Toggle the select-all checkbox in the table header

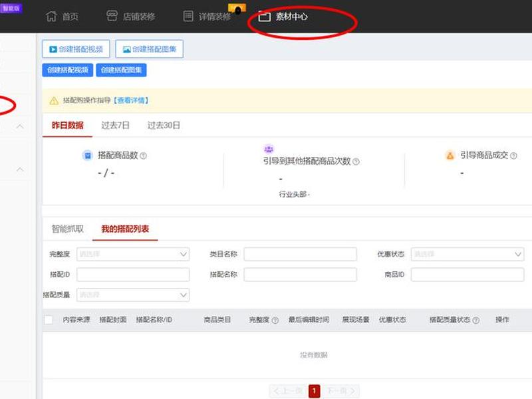click(x=49, y=320)
